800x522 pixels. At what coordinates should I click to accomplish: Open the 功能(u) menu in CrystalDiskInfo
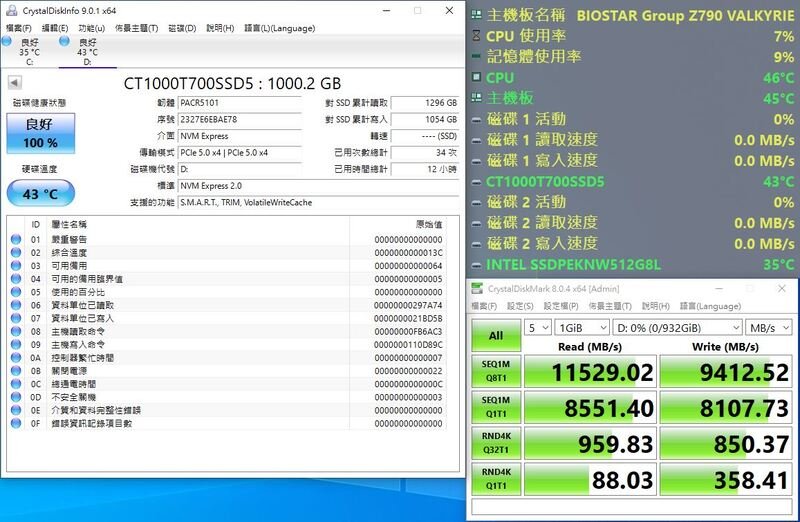pyautogui.click(x=91, y=28)
